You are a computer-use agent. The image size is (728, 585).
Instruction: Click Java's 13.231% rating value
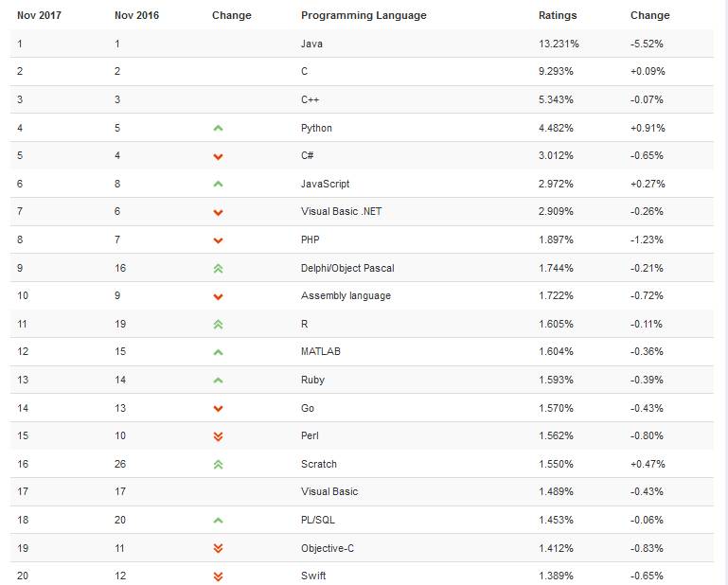tap(558, 44)
